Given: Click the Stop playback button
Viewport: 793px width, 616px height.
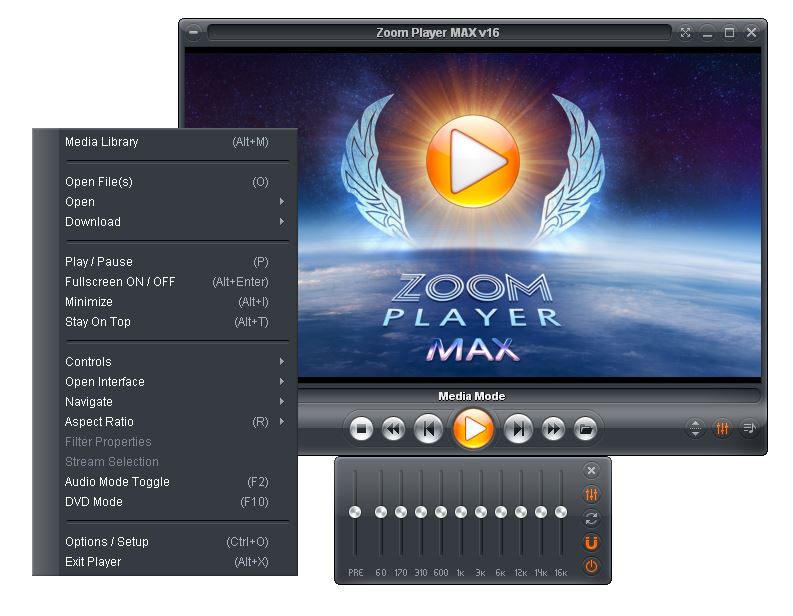Looking at the screenshot, I should [x=361, y=429].
